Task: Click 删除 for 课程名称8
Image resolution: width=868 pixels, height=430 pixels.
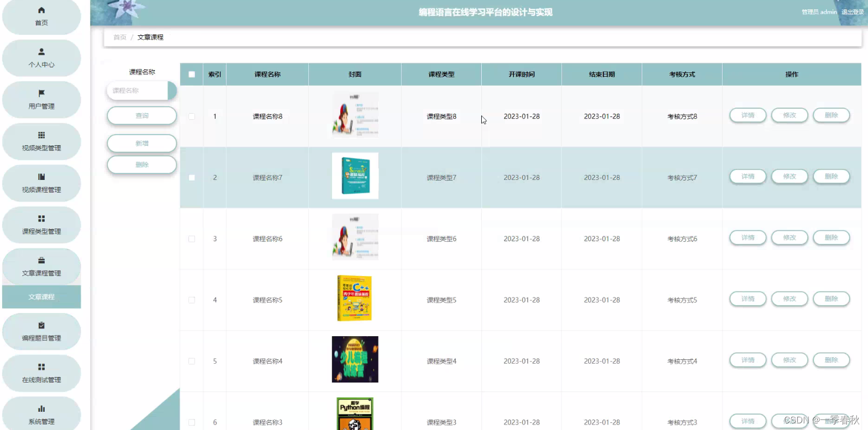Action: [x=832, y=115]
